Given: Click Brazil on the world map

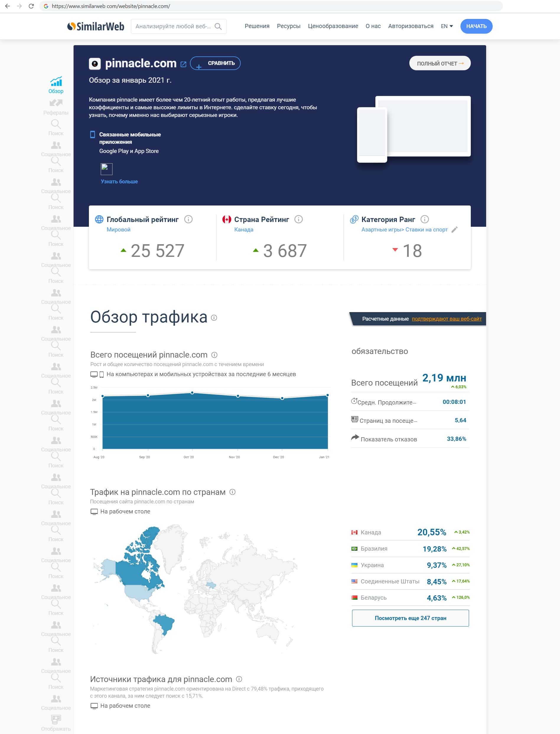Looking at the screenshot, I should (x=164, y=624).
